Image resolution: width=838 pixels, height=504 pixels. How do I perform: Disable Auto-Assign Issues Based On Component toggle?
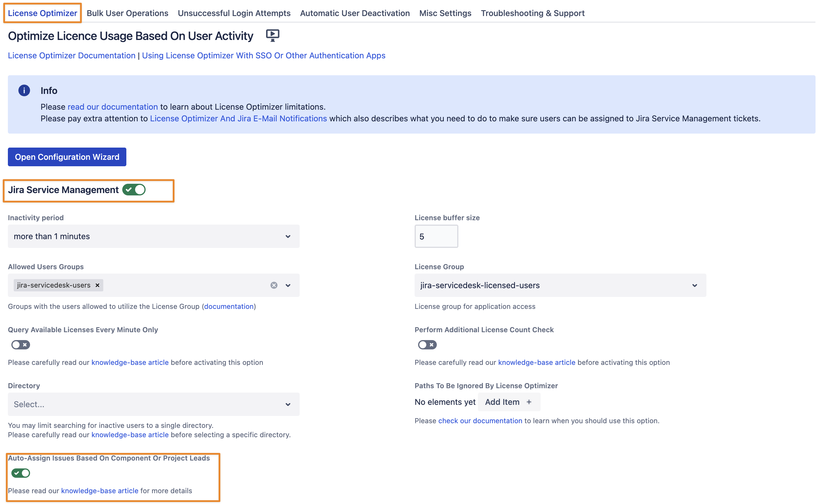[20, 473]
